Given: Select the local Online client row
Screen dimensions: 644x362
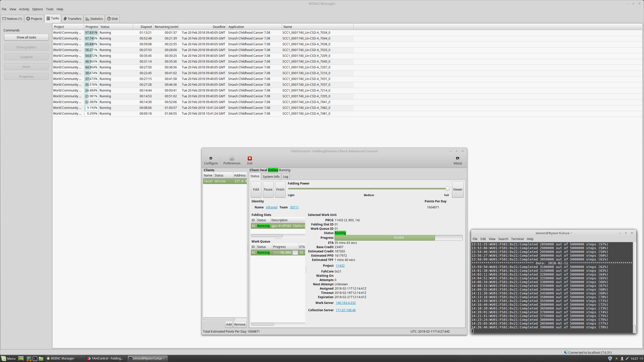Looking at the screenshot, I should (225, 181).
